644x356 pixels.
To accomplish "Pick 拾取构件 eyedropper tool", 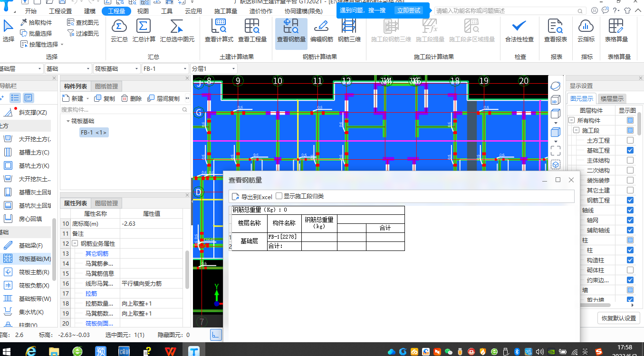I will pyautogui.click(x=37, y=22).
